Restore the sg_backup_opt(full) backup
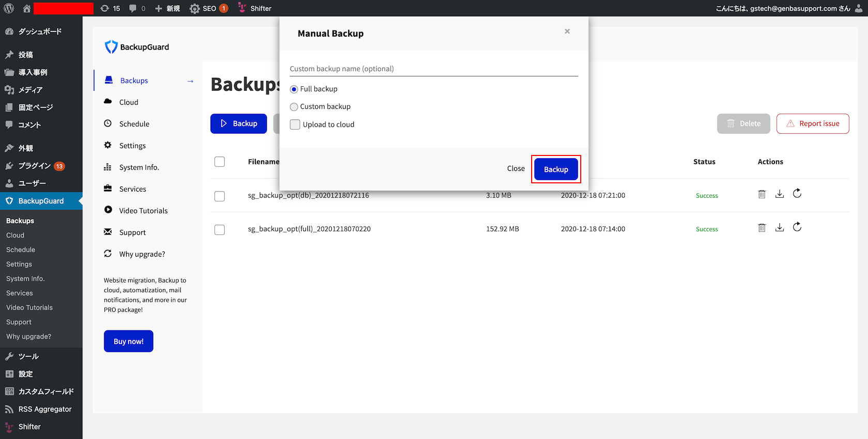 coord(797,227)
